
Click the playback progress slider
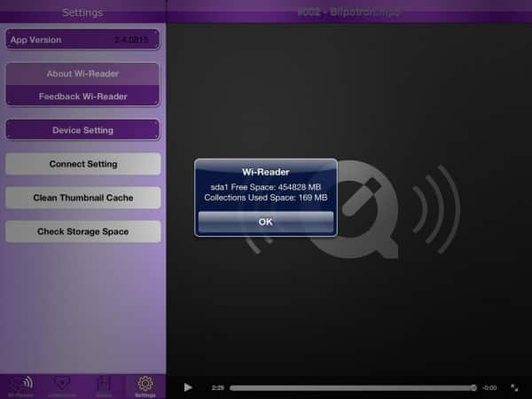(353, 387)
